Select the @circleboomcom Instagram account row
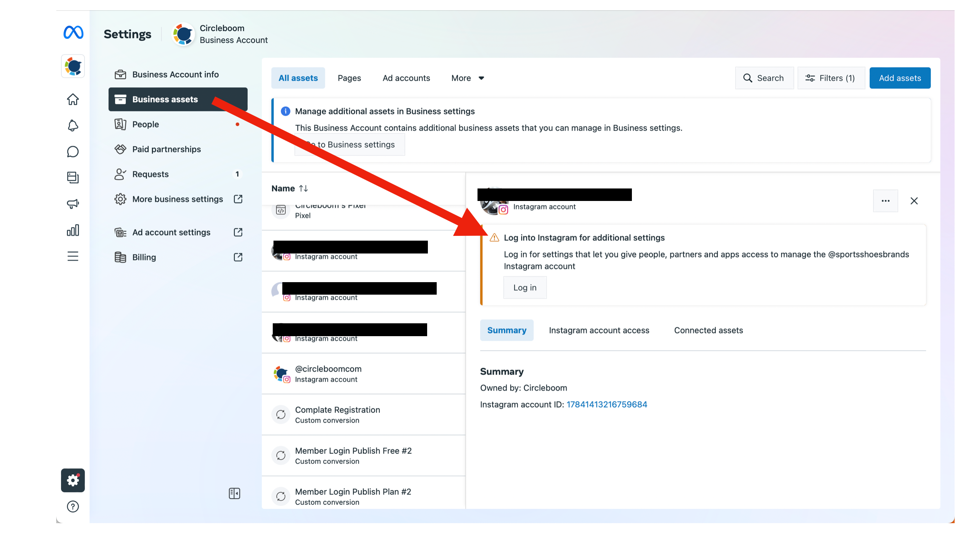Image resolution: width=980 pixels, height=543 pixels. (x=364, y=374)
